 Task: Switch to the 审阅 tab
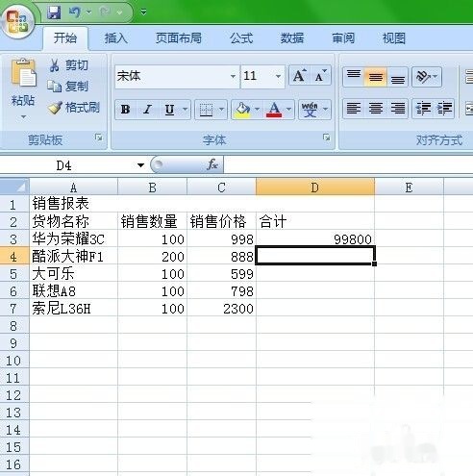343,38
